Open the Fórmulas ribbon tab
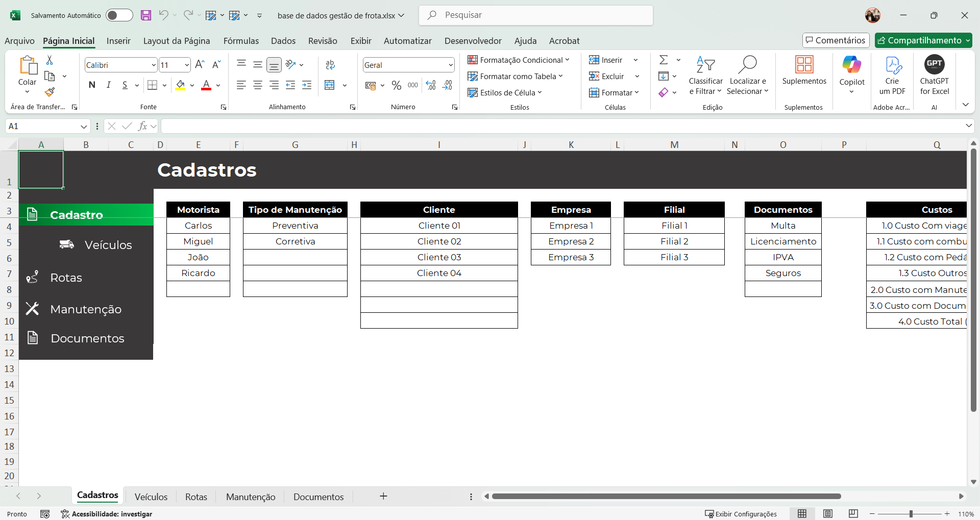Screen dimensions: 980x520 click(241, 41)
